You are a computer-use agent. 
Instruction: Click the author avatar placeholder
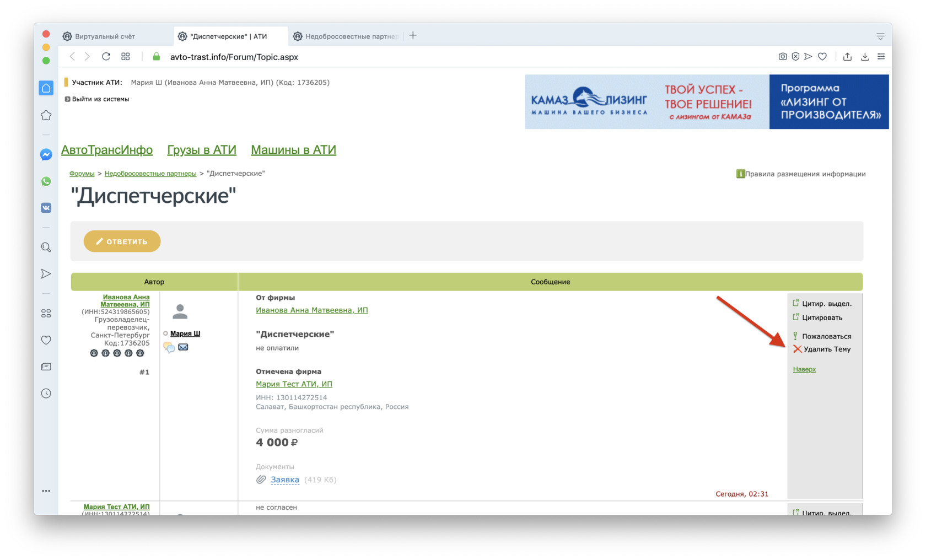click(x=180, y=312)
